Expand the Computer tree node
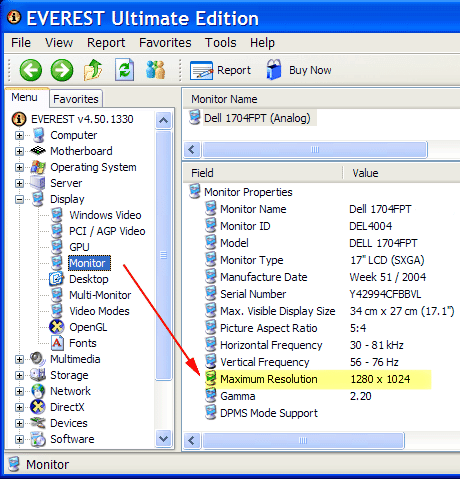The width and height of the screenshot is (460, 479). pos(19,135)
